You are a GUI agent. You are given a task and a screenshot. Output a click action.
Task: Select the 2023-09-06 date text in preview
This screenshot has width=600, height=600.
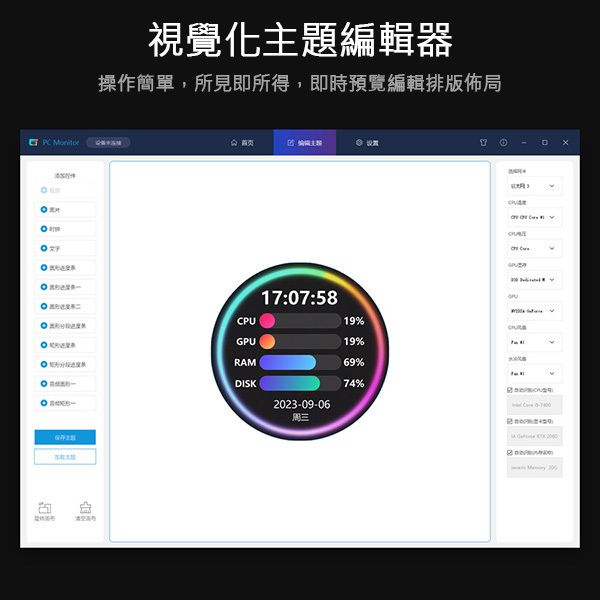302,404
